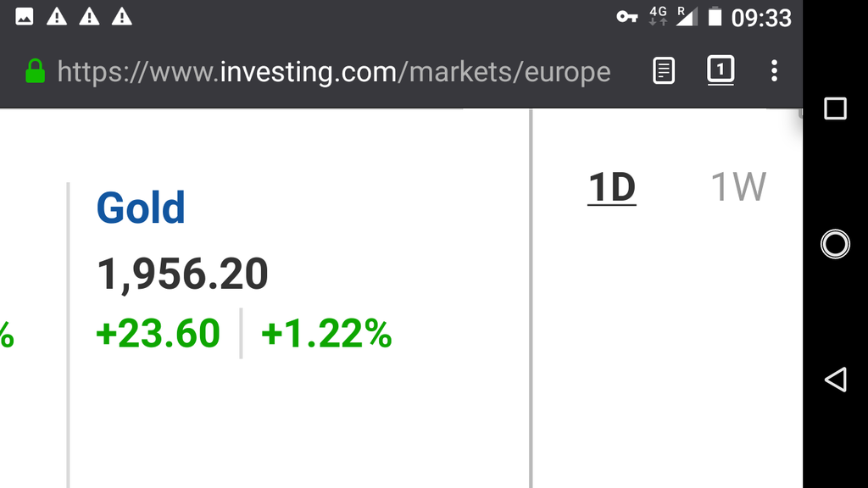Tap the Android home circle button

pyautogui.click(x=835, y=244)
